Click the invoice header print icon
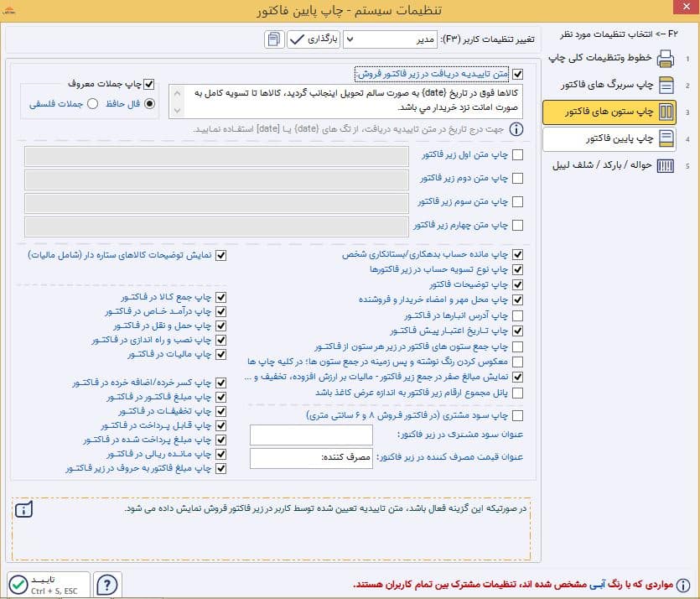 (666, 85)
